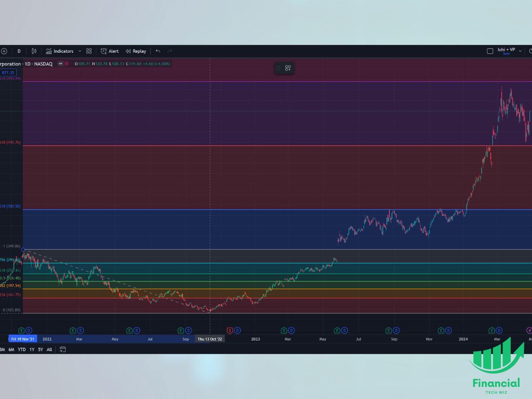Click the dividend D marker nearest Mar 2024 label
The image size is (532, 399).
click(499, 331)
